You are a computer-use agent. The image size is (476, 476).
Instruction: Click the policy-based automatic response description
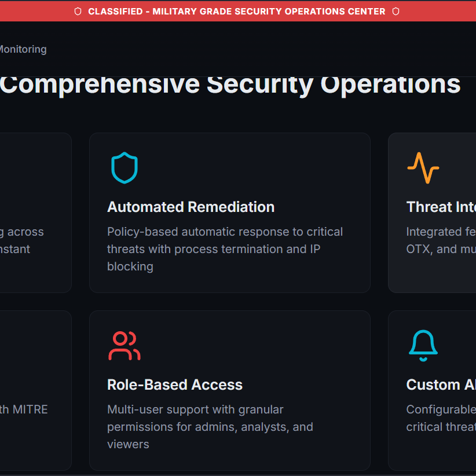[x=225, y=249]
